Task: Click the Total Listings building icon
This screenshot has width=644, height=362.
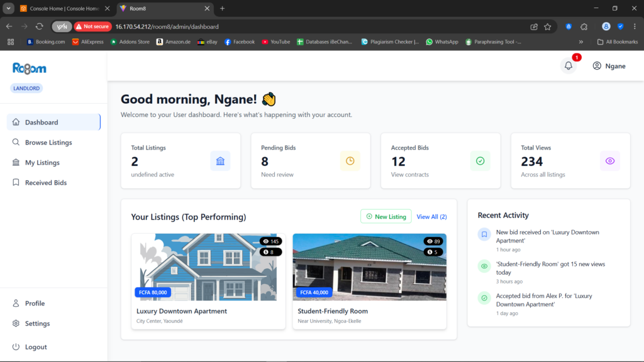Action: coord(220,161)
